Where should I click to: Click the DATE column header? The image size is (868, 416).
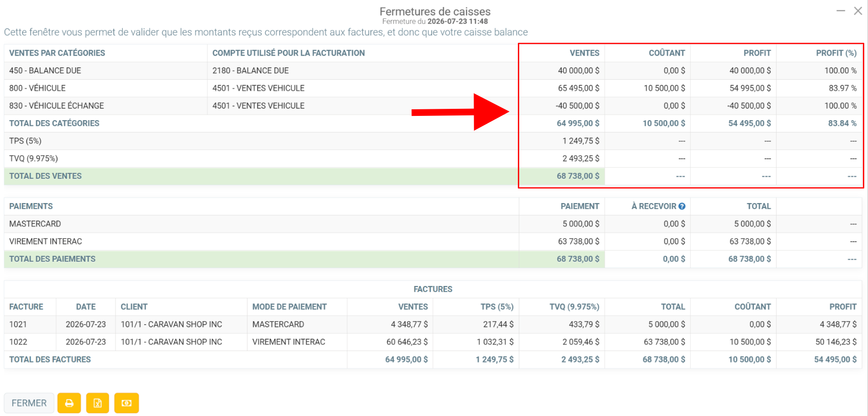click(86, 307)
